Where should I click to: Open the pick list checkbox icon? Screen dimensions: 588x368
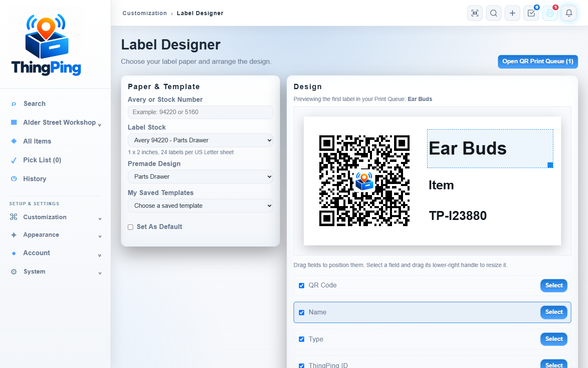point(531,13)
